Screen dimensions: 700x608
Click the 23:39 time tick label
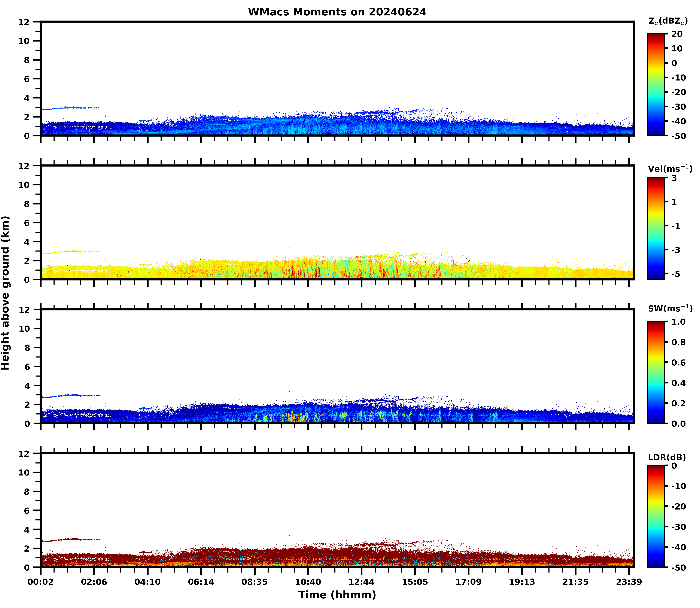[x=629, y=582]
